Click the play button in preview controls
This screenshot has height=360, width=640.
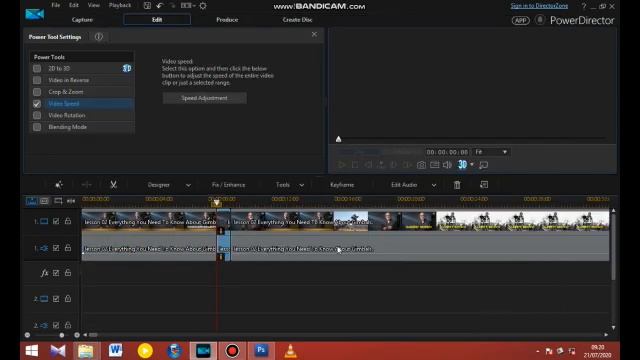(x=342, y=165)
